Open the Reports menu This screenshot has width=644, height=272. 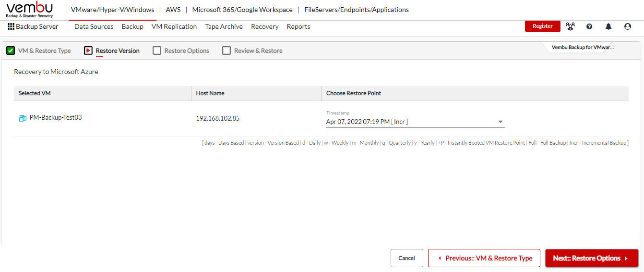click(298, 27)
